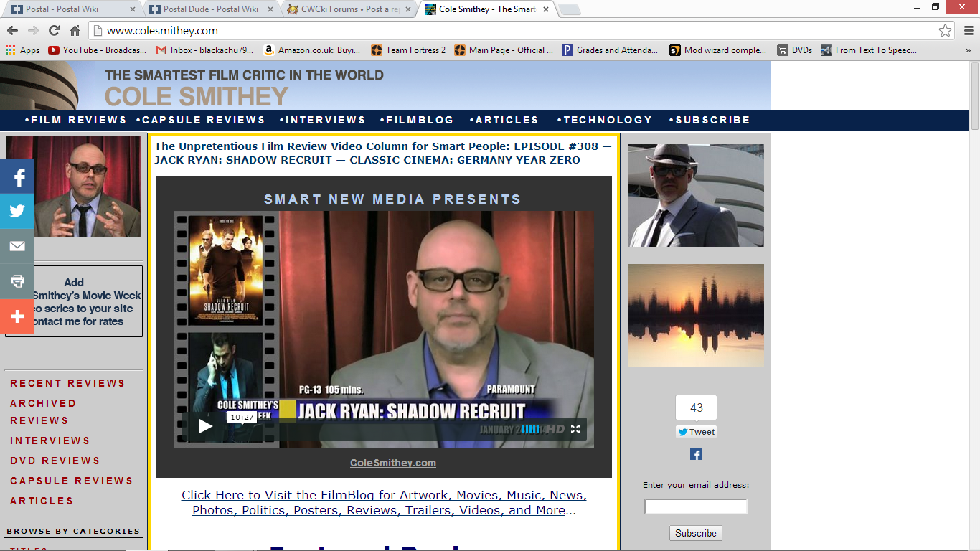Viewport: 980px width, 551px height.
Task: Toggle the video fullscreen mode
Action: (x=575, y=429)
